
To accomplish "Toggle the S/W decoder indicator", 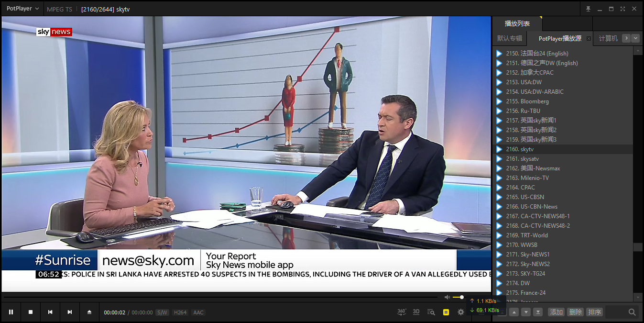I will tap(163, 312).
